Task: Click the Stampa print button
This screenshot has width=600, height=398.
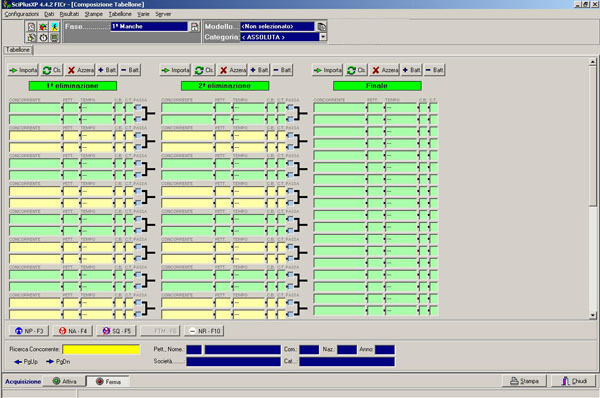Action: 524,381
